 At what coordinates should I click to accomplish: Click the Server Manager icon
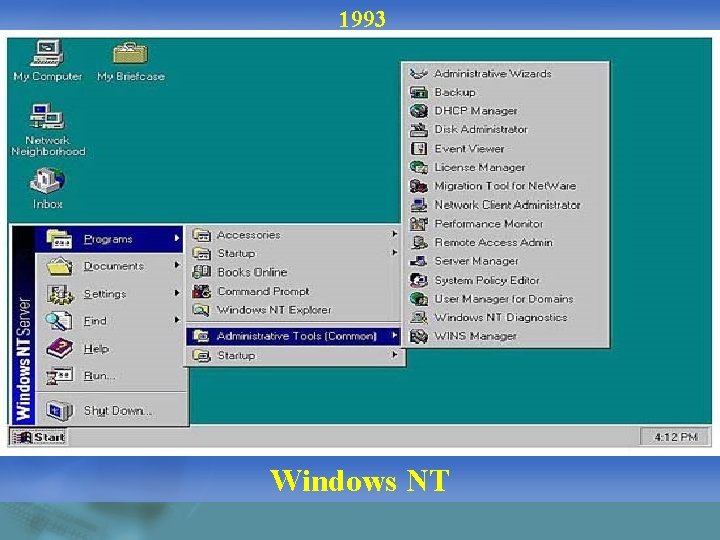(x=418, y=261)
